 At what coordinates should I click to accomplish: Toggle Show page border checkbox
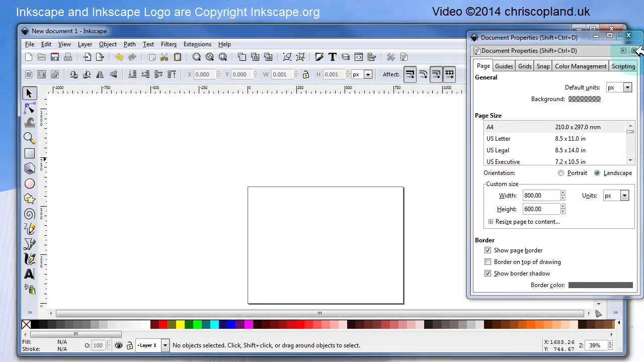point(488,250)
